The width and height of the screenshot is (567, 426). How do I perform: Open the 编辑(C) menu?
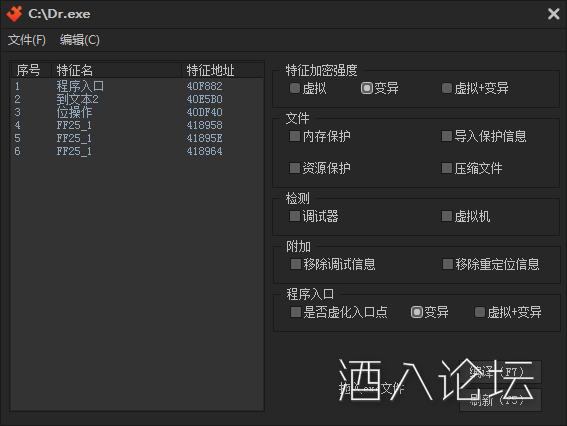(x=80, y=40)
